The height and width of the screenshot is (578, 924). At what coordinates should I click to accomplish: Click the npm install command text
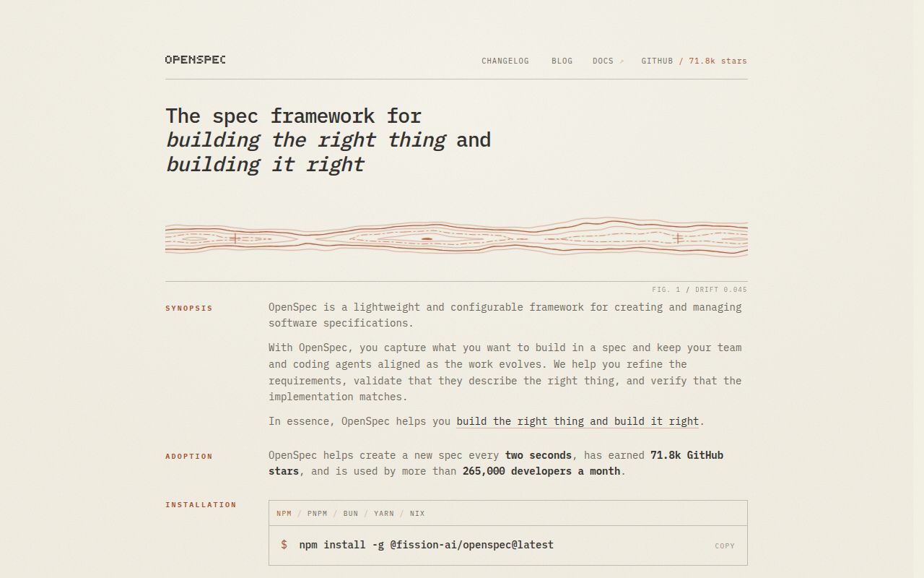pos(426,545)
